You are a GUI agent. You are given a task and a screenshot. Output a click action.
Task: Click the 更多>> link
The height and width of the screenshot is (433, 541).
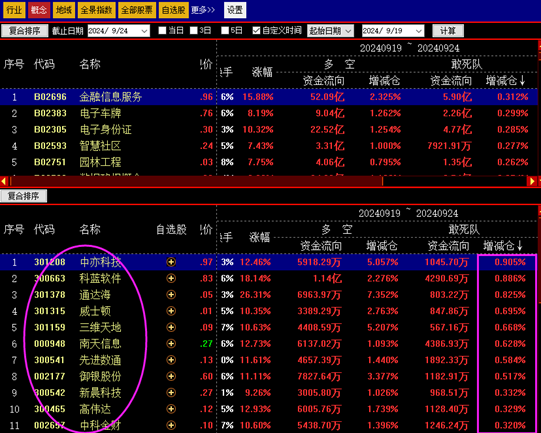(x=203, y=10)
